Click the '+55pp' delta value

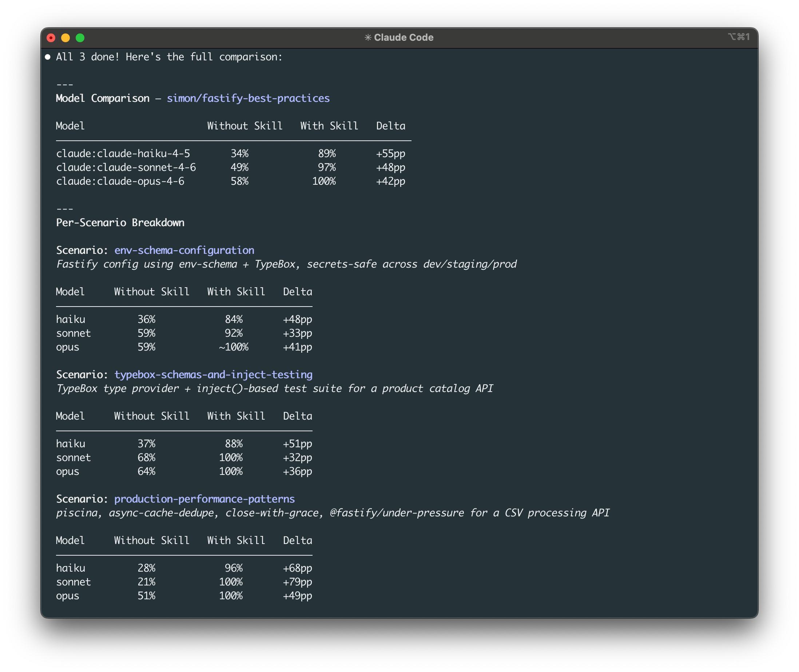click(391, 153)
